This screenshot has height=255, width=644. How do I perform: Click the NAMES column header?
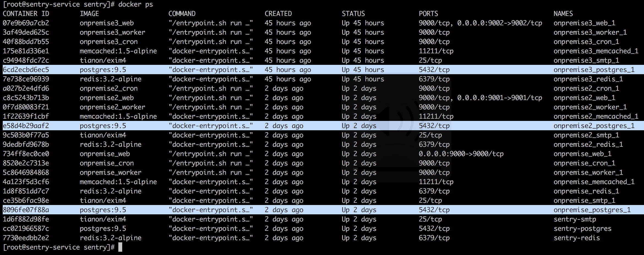(x=563, y=14)
